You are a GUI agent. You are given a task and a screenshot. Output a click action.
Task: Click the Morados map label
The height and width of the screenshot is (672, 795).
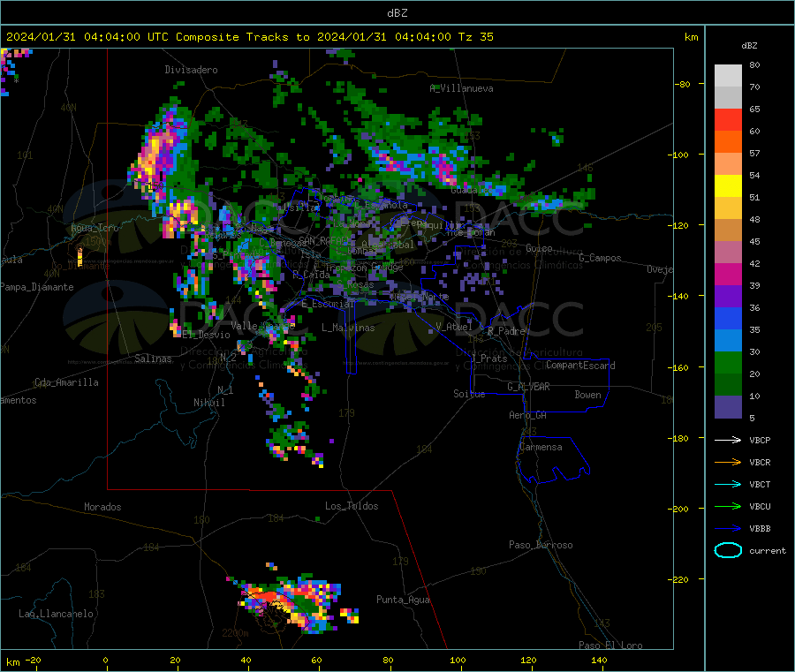pyautogui.click(x=103, y=507)
